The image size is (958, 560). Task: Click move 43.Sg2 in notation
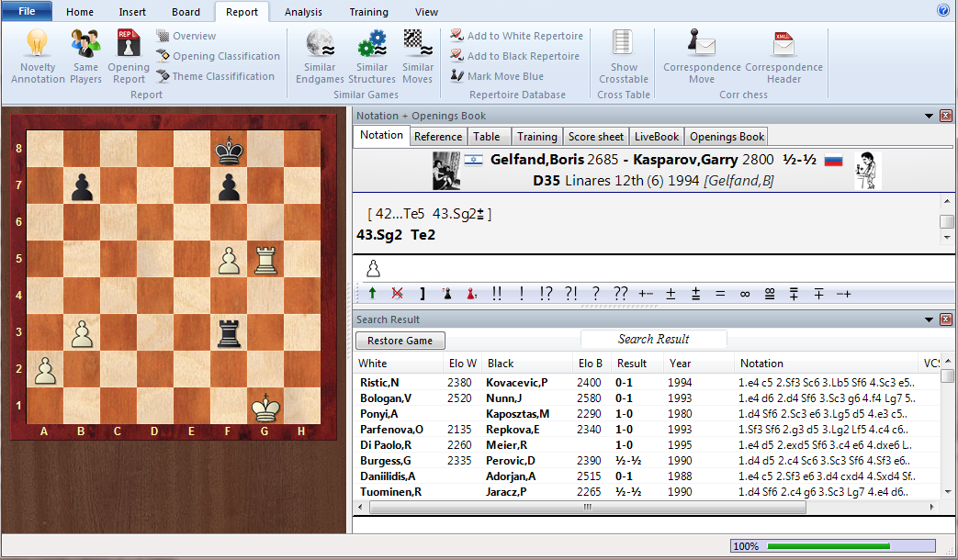tap(379, 235)
